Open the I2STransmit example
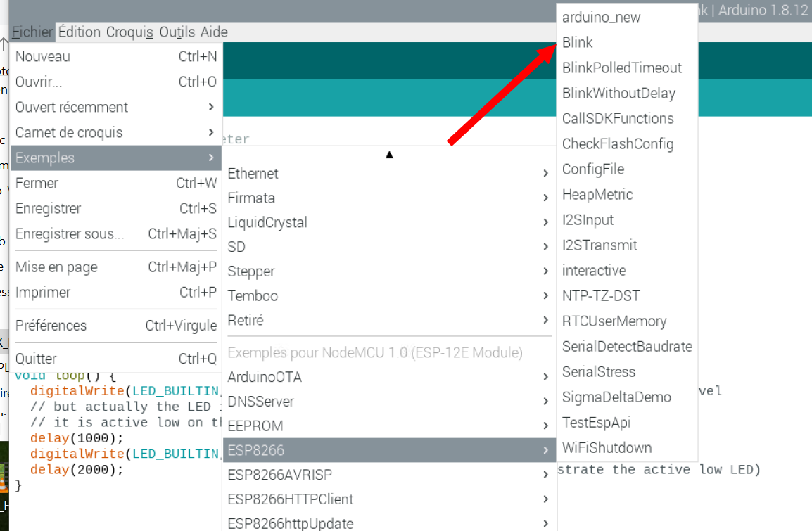 pos(627,245)
